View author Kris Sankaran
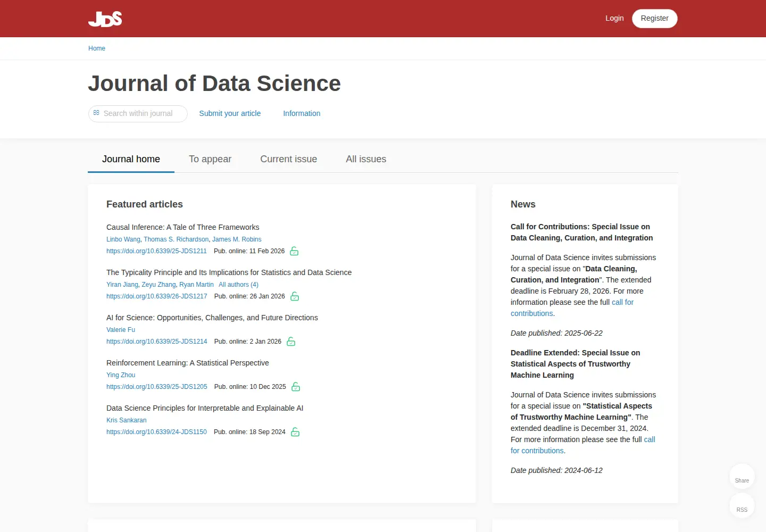This screenshot has width=766, height=532. click(x=126, y=420)
